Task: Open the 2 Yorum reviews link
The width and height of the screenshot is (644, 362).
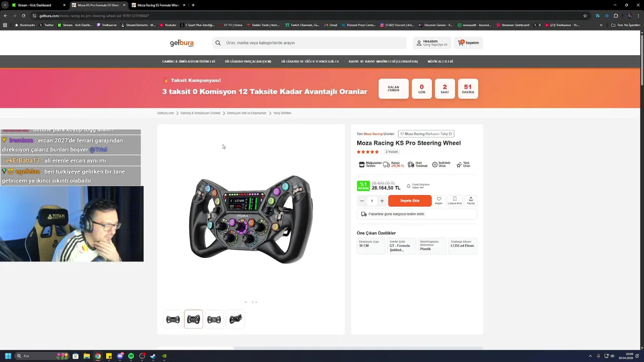Action: click(392, 151)
